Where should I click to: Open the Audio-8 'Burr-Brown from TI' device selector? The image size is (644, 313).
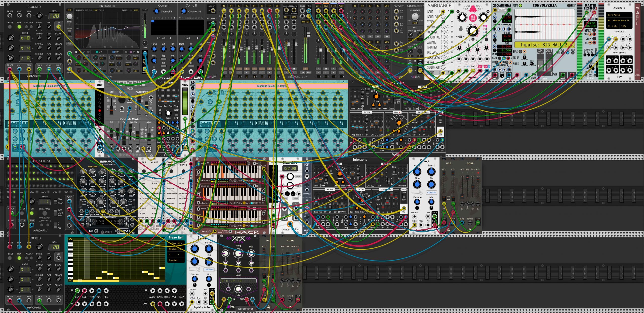[619, 20]
